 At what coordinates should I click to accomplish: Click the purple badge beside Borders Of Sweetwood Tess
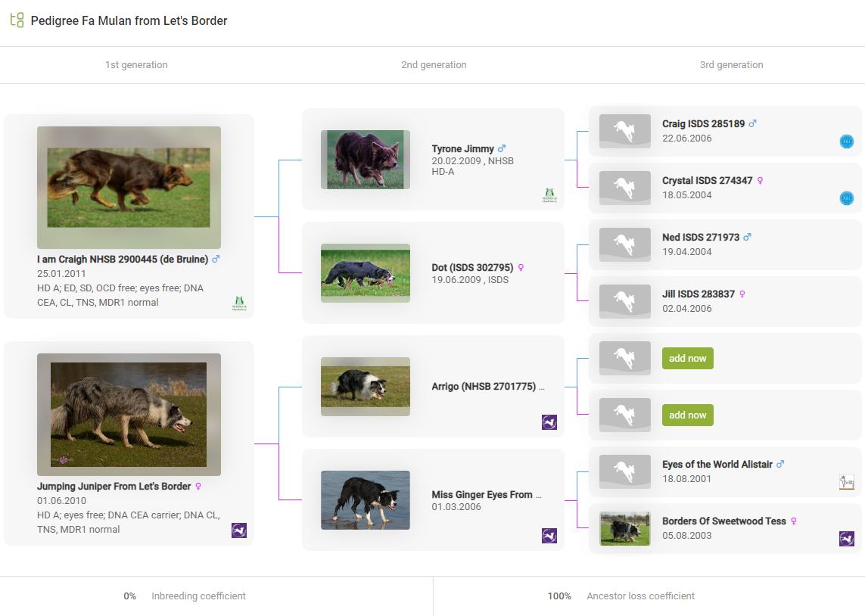click(846, 539)
